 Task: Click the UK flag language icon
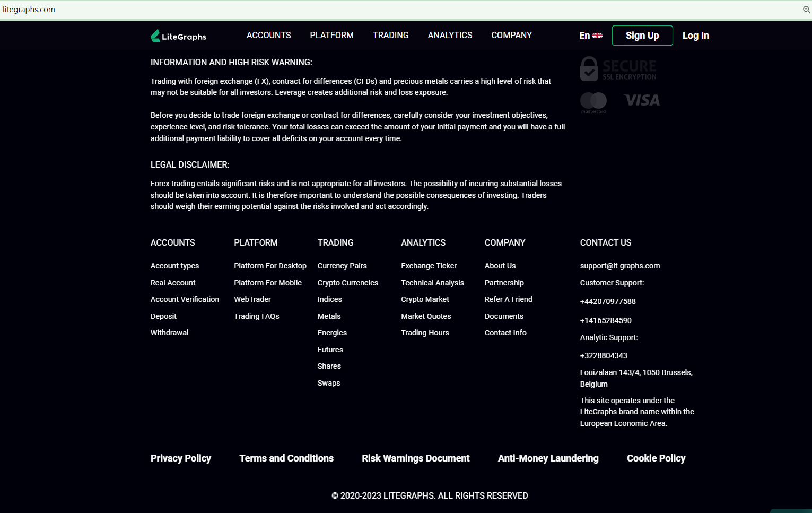tap(597, 36)
